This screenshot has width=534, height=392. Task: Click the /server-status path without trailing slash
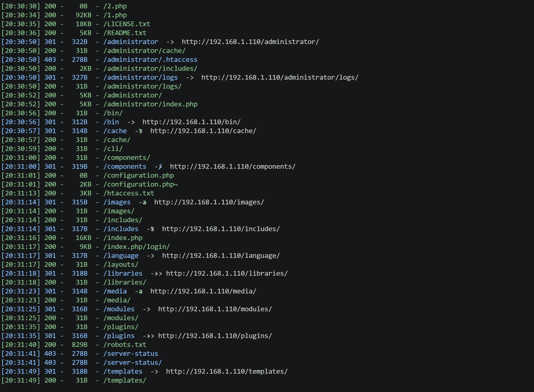(x=131, y=354)
